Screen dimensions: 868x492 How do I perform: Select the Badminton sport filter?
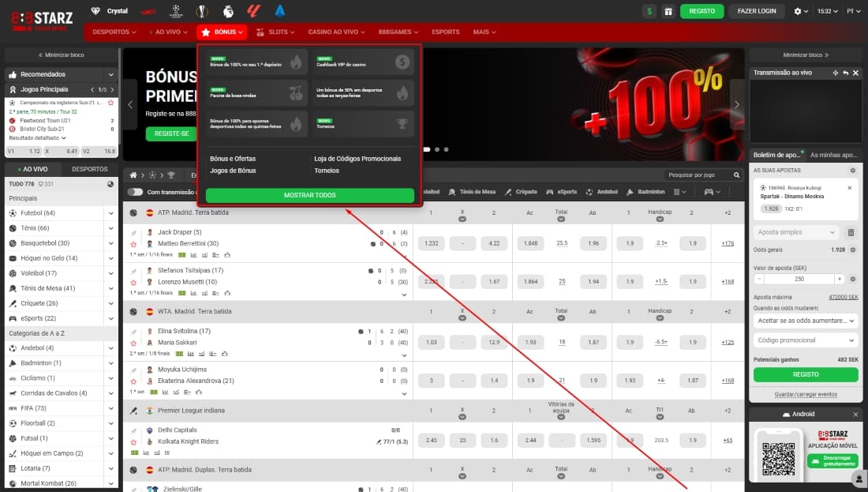coord(645,192)
